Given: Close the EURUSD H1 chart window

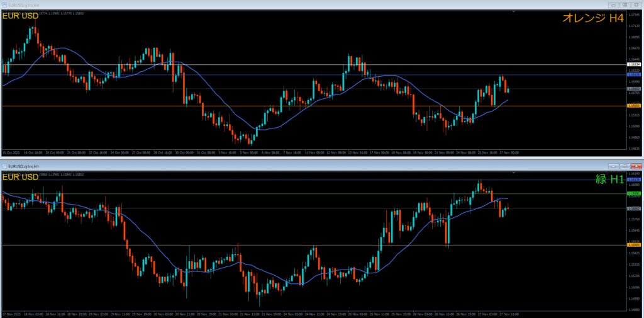Looking at the screenshot, I should (636, 166).
